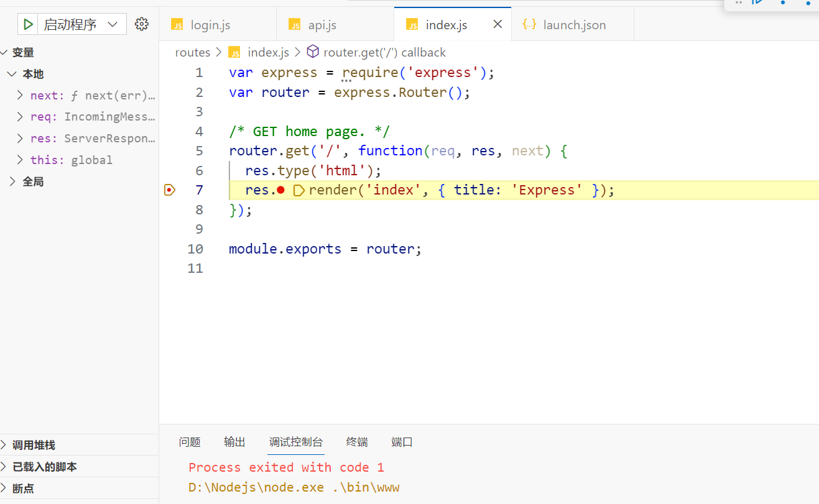Expand the req IncomingMessage variable
Image resolution: width=819 pixels, height=504 pixels.
click(x=19, y=116)
